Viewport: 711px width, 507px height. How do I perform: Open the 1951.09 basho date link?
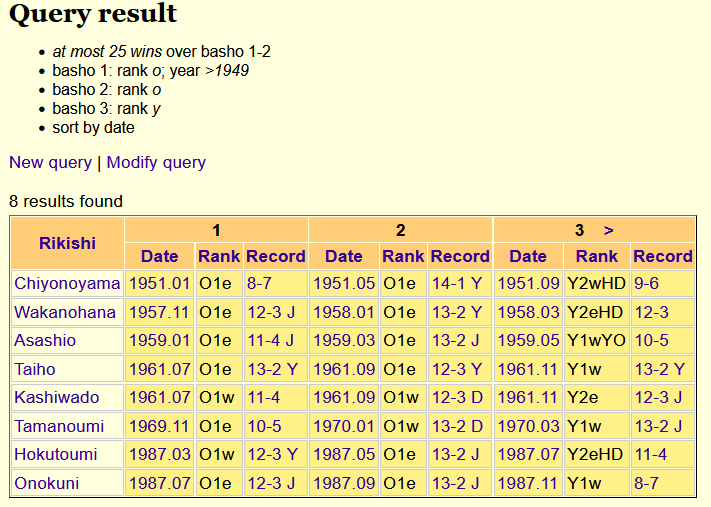coord(528,283)
